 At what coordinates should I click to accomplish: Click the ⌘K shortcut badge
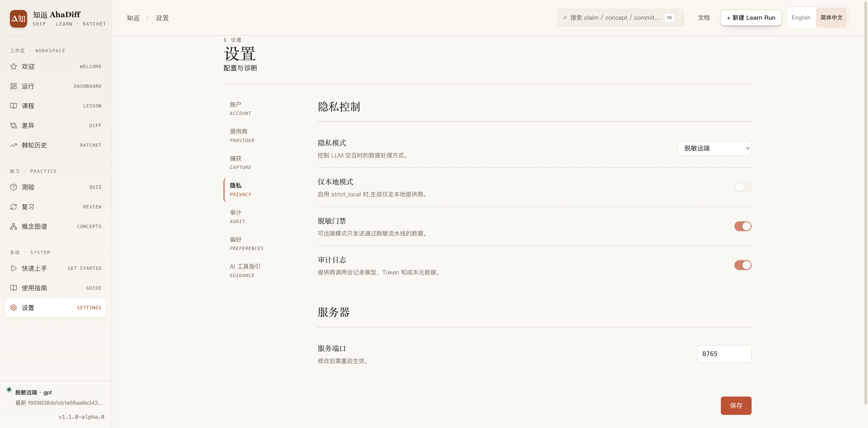click(669, 18)
